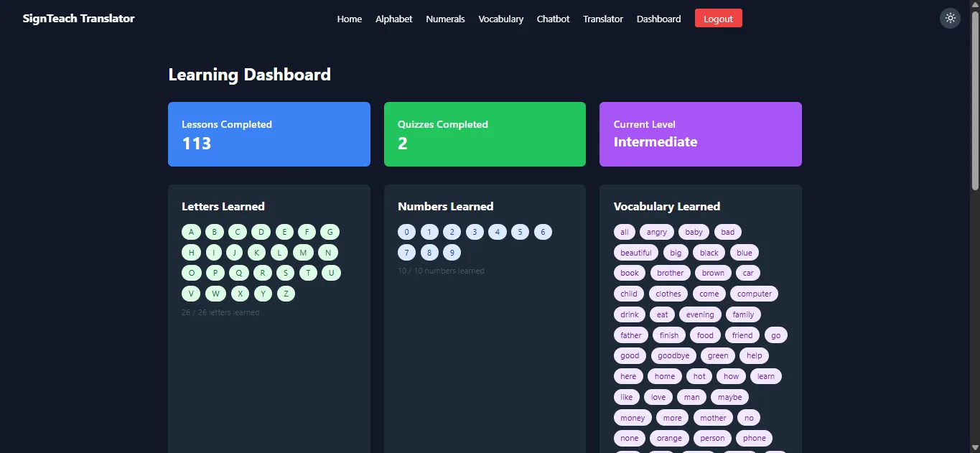Click the 'car' vocabulary tag
Image resolution: width=980 pixels, height=453 pixels.
click(748, 273)
